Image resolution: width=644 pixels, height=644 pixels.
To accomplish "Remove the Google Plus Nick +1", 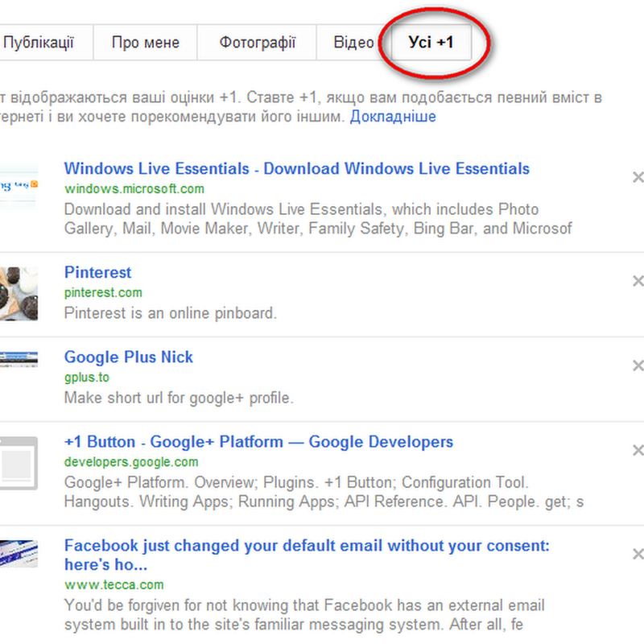I will pyautogui.click(x=638, y=366).
